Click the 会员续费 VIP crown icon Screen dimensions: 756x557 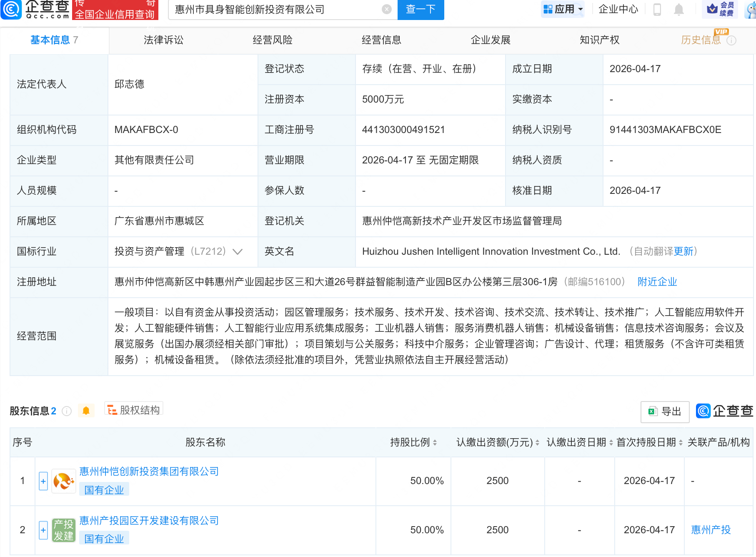coord(712,8)
